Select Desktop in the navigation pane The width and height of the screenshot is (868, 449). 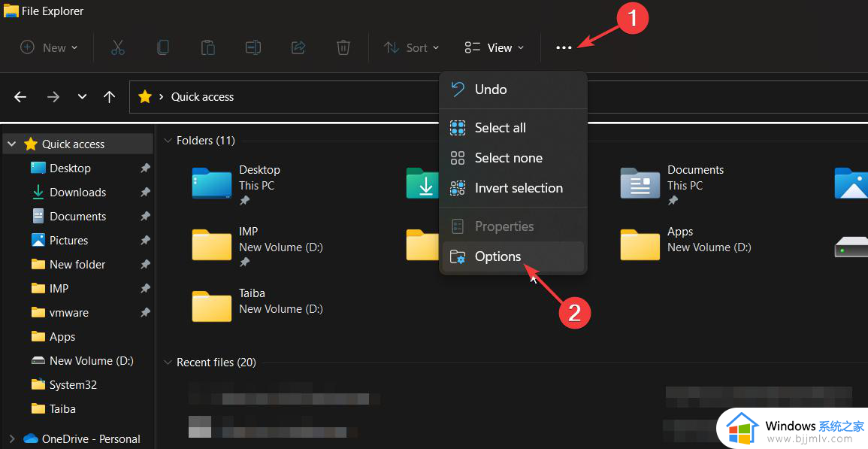click(71, 168)
